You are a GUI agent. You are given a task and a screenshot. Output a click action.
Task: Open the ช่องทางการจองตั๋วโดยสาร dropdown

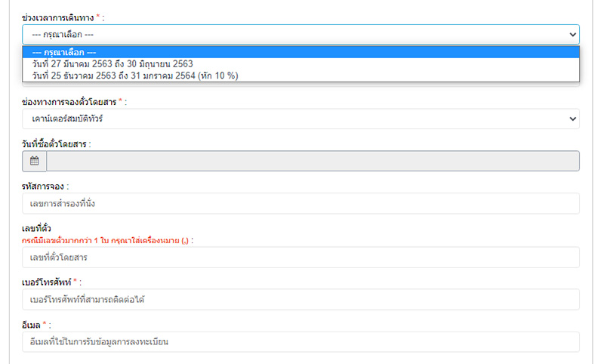point(300,119)
